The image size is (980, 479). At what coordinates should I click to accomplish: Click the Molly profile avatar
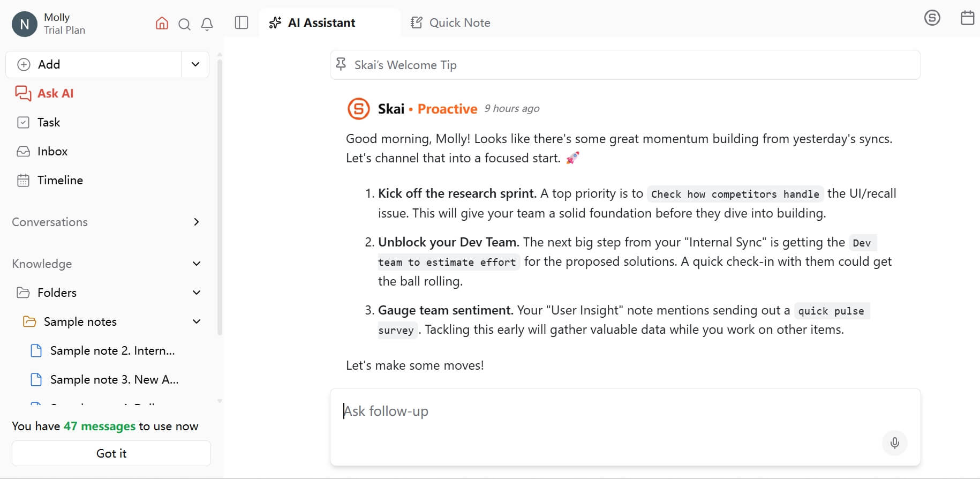pos(25,24)
